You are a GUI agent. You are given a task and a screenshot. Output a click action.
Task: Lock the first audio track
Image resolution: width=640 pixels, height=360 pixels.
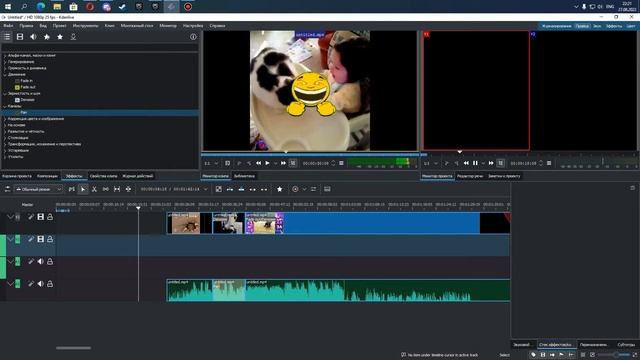[50, 261]
